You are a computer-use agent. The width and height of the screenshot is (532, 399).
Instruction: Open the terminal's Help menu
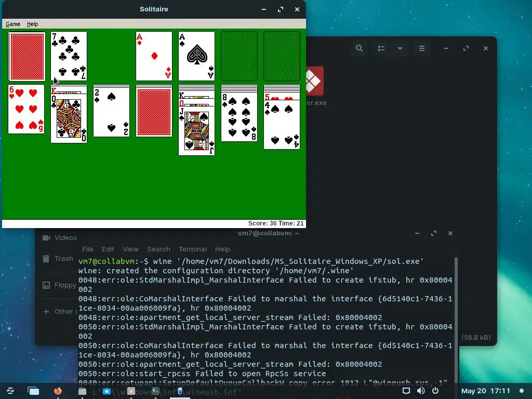222,249
